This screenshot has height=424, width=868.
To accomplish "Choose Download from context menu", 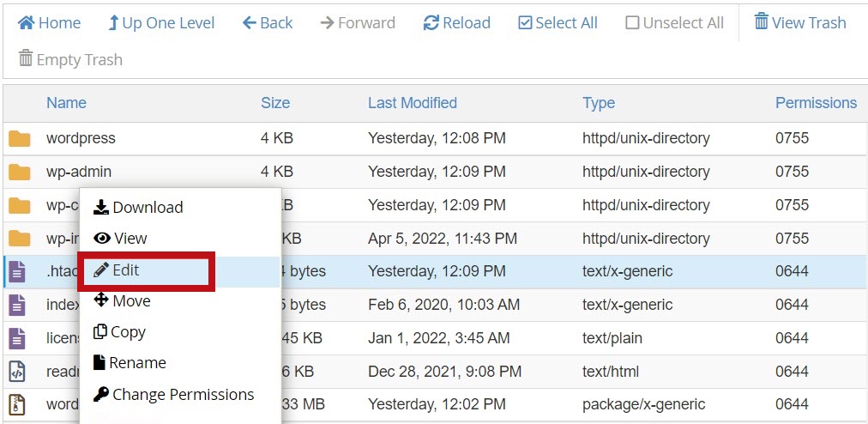I will point(138,207).
